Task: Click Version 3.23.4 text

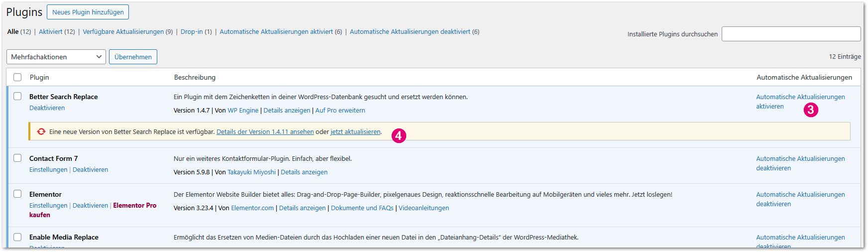Action: point(193,208)
